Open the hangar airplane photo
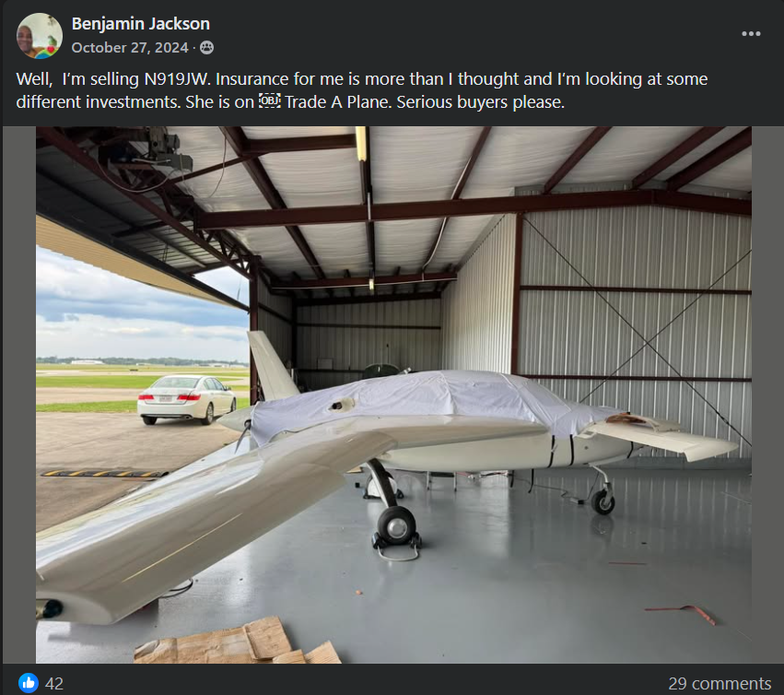The height and width of the screenshot is (695, 784). pos(393,395)
